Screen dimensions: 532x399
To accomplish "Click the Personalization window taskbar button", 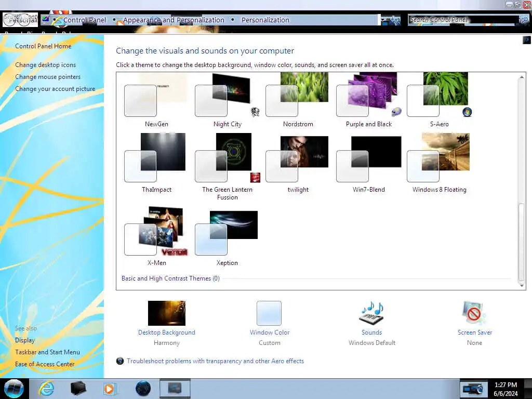I will (x=175, y=389).
